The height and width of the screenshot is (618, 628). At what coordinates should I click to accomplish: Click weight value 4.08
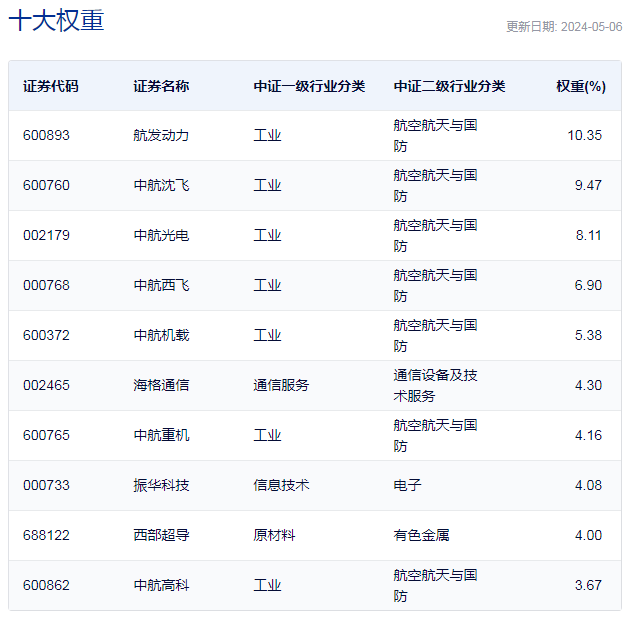tap(588, 485)
